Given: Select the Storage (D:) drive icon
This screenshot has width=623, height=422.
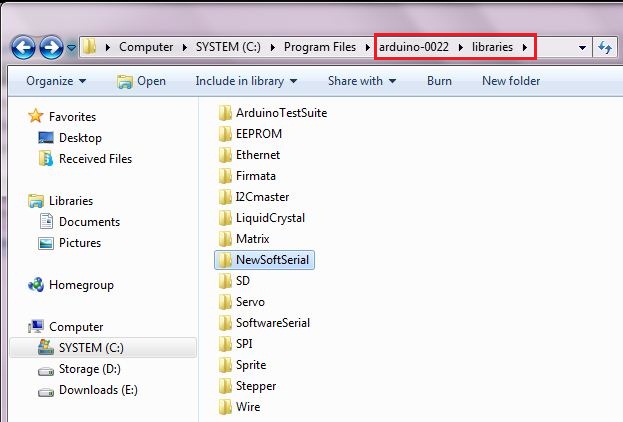Looking at the screenshot, I should 46,369.
